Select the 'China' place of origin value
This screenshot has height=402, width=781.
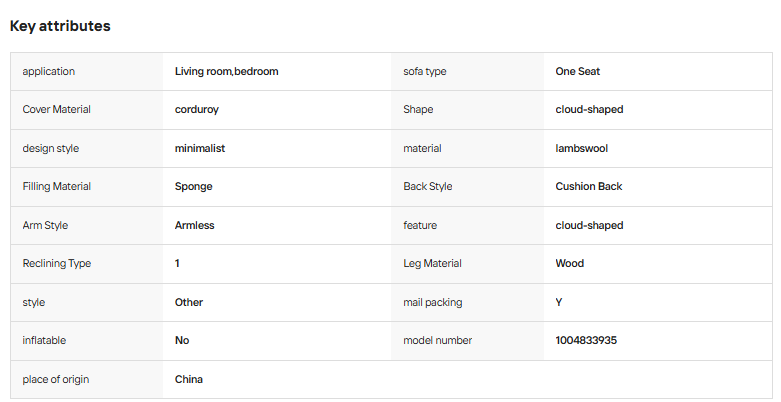(189, 379)
